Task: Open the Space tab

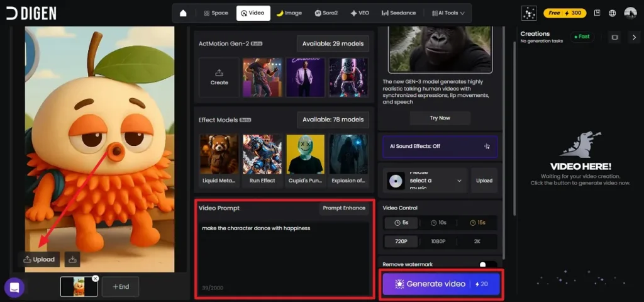Action: point(216,13)
